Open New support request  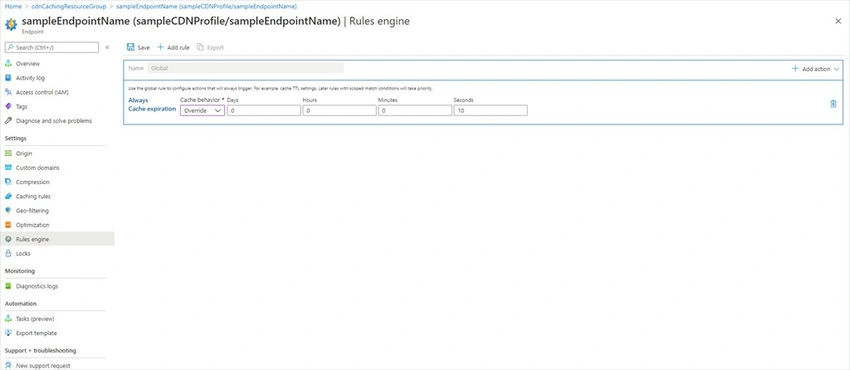43,366
